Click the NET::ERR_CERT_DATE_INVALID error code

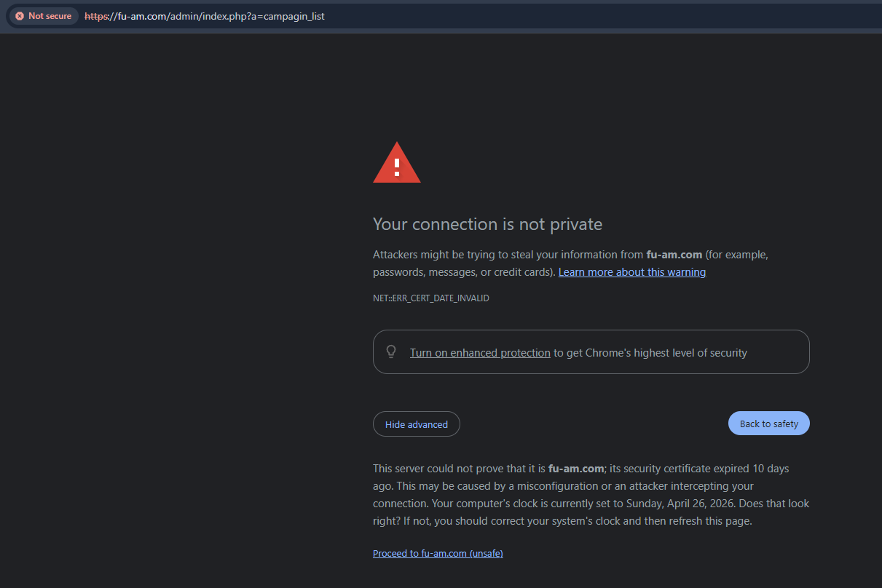430,298
